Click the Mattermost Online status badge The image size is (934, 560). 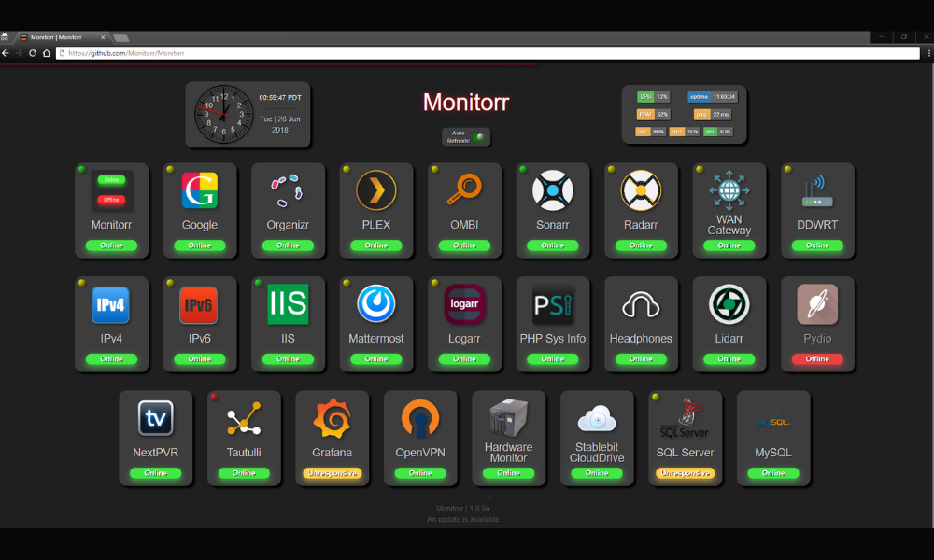coord(375,358)
